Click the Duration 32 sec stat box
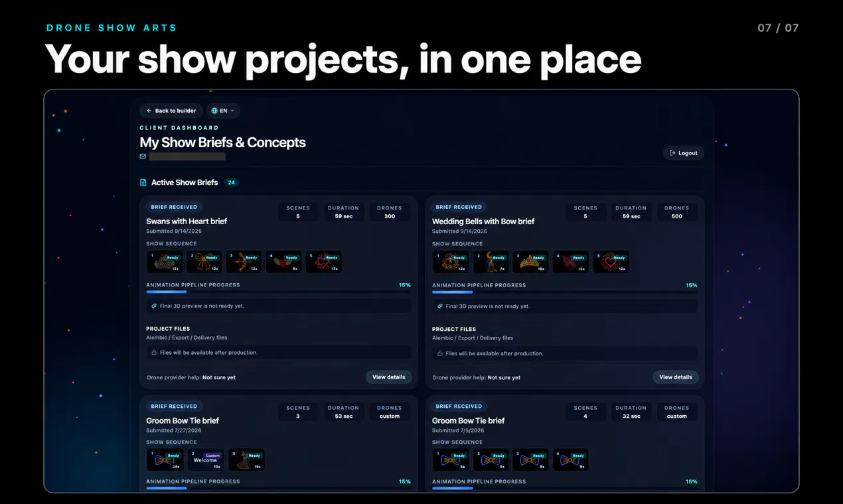 point(631,412)
